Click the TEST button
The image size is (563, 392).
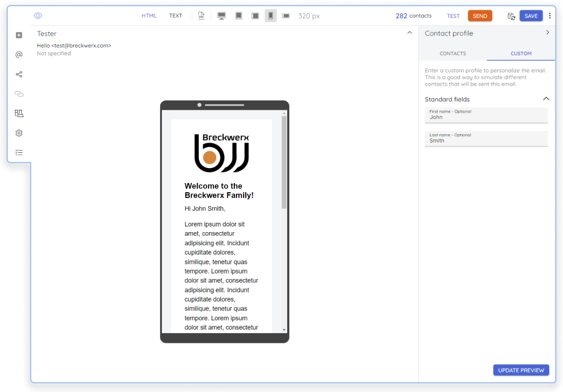pyautogui.click(x=453, y=16)
